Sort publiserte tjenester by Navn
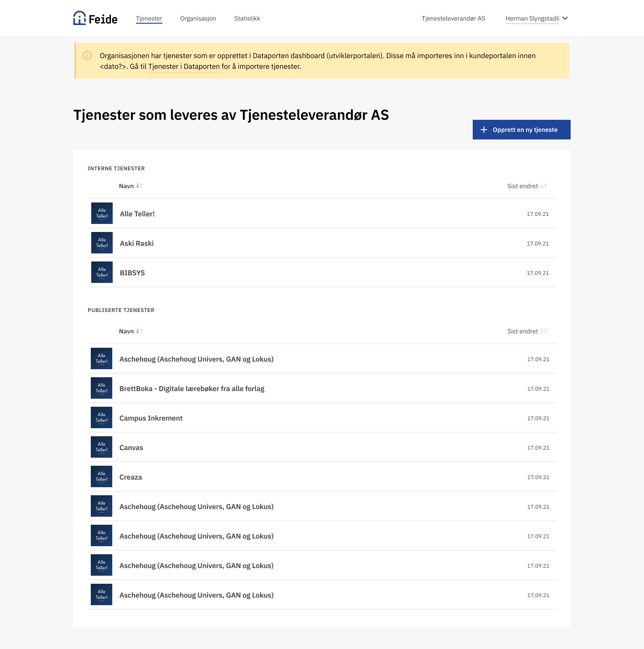644x649 pixels. [131, 331]
